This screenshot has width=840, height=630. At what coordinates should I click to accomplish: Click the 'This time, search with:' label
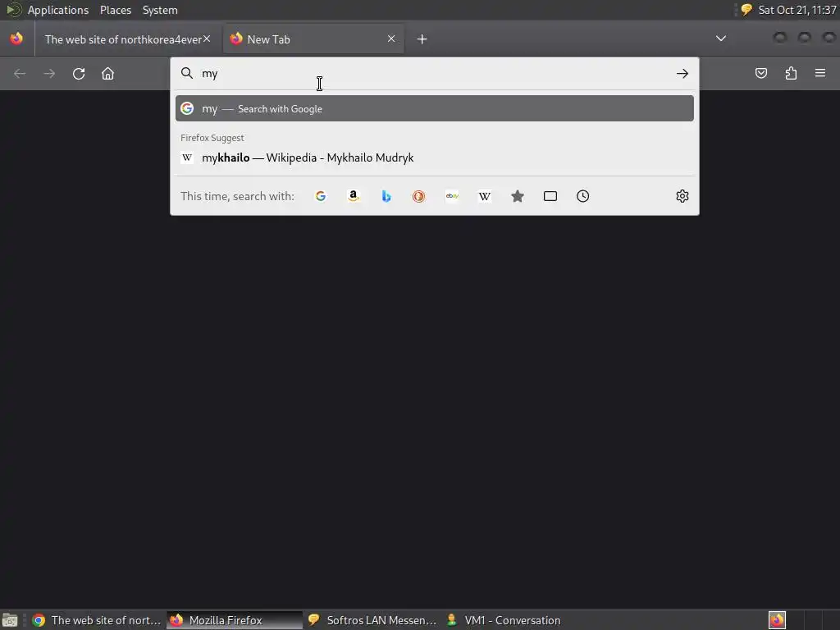(237, 196)
